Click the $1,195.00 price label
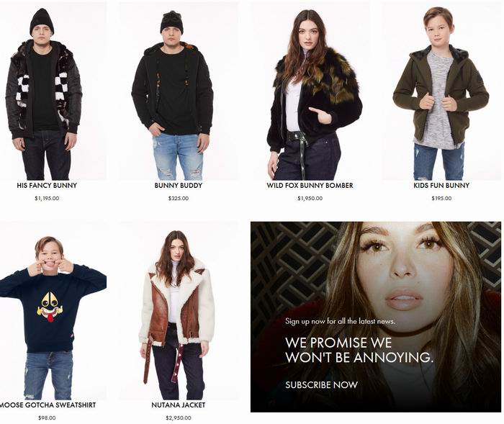Image resolution: width=504 pixels, height=424 pixels. tap(47, 199)
